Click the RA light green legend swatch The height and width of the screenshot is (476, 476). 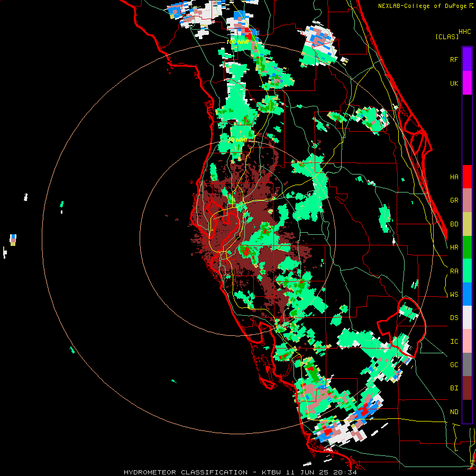[467, 271]
